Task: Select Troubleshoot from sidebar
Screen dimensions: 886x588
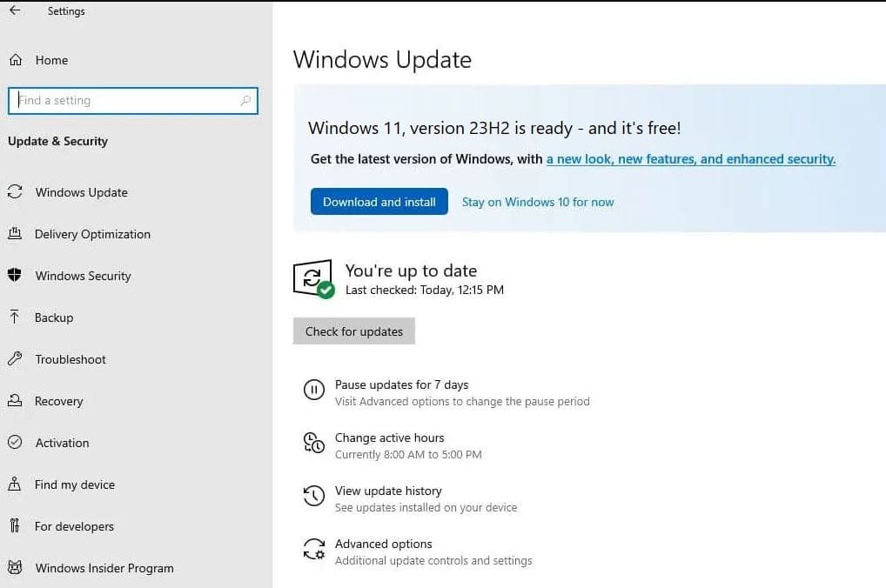Action: (70, 359)
